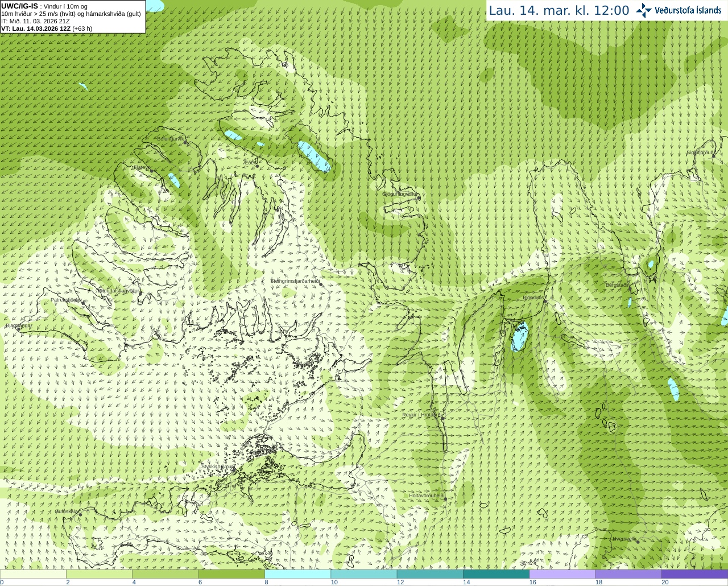Select the forecast time Lau. 14. mar. kl. 12:00

[x=559, y=10]
